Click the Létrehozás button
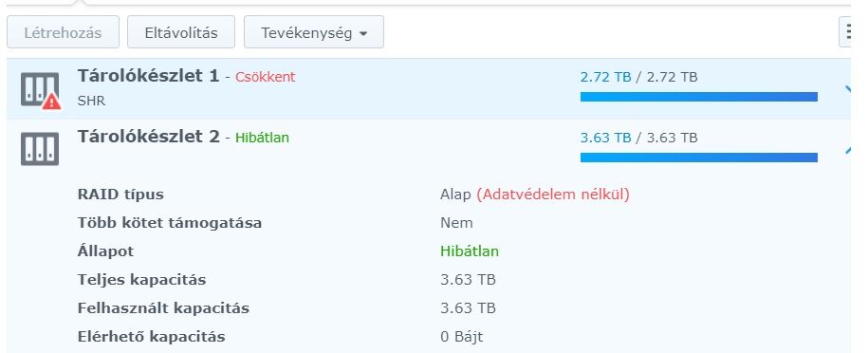This screenshot has width=868, height=353. point(64,32)
